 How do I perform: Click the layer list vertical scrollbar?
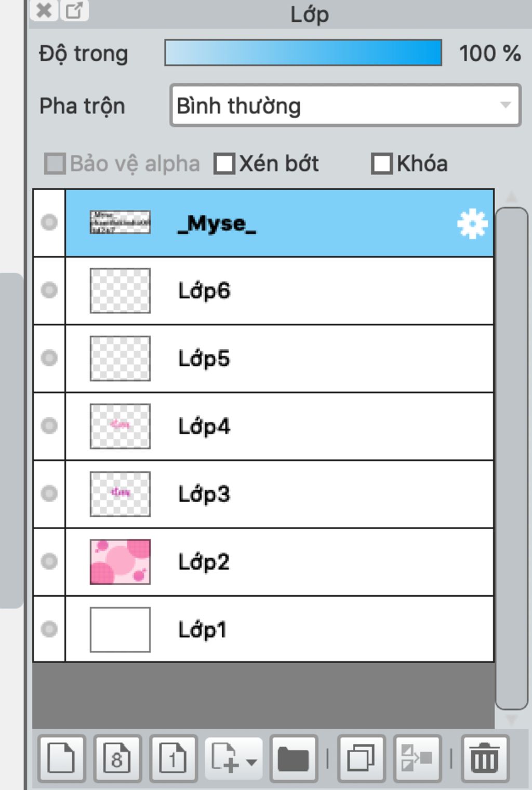[512, 458]
